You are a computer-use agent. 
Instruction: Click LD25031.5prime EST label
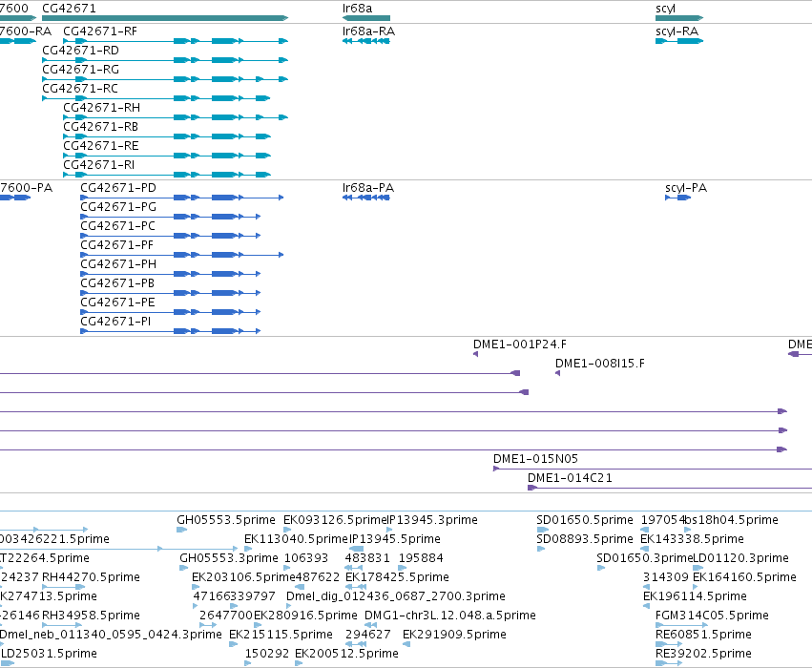50,654
